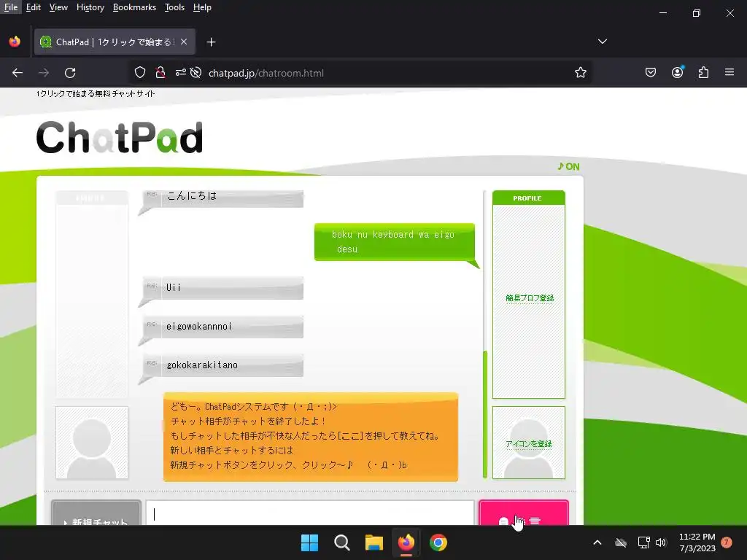Viewport: 747px width, 560px height.
Task: Click the chat scrollbar green thumb
Action: 485,414
